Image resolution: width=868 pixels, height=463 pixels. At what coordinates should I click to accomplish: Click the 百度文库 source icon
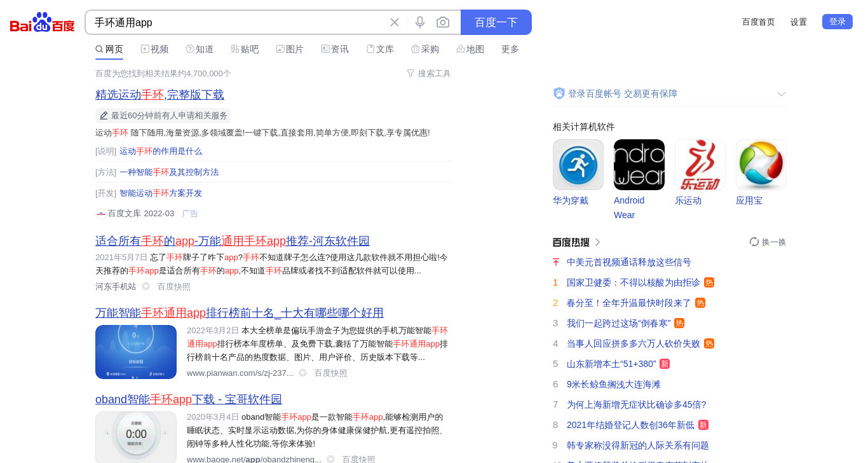[x=100, y=214]
